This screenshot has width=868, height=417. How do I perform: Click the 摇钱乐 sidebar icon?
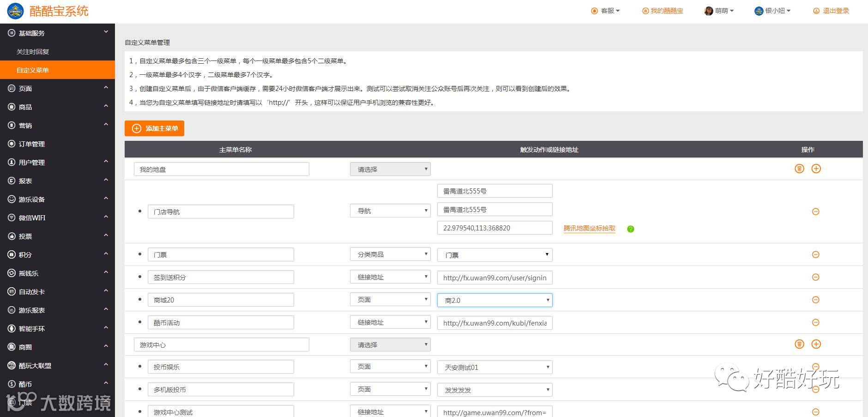pos(12,273)
